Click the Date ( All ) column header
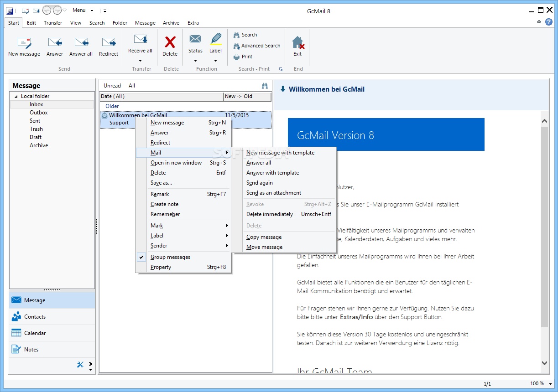This screenshot has height=392, width=558. (162, 97)
